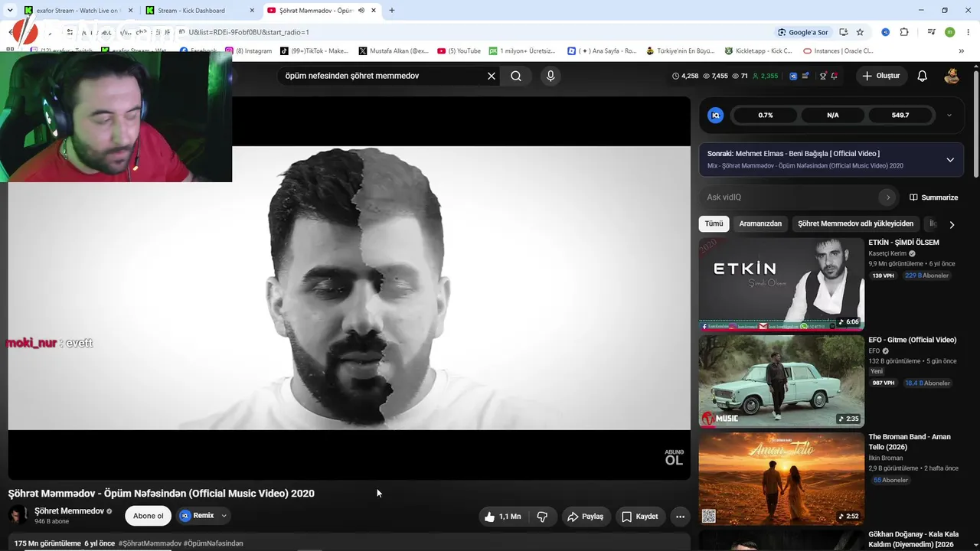Open the Instances Oracle Cloud bookmark
Screen dimensions: 980x551
838,51
